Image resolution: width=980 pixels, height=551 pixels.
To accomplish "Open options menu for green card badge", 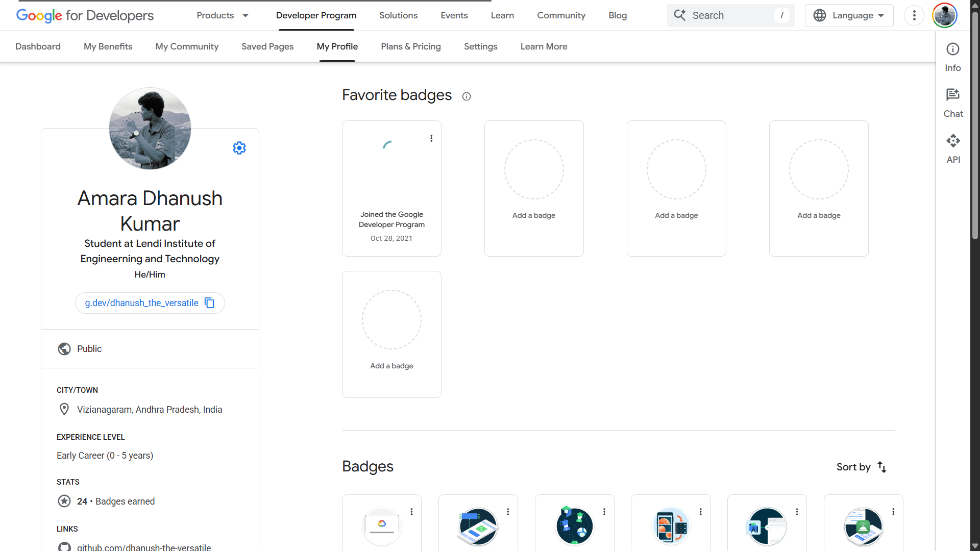I will [893, 512].
